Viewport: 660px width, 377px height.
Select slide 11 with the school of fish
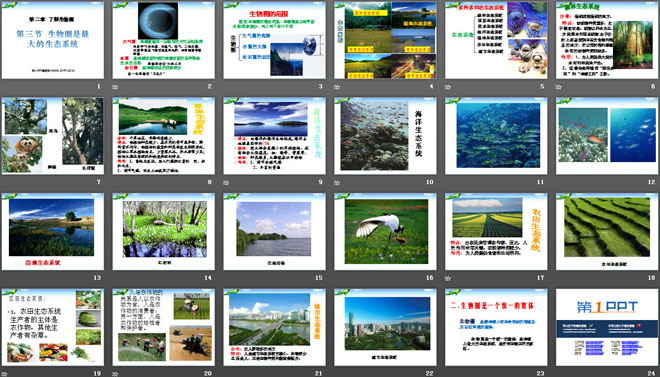point(496,136)
